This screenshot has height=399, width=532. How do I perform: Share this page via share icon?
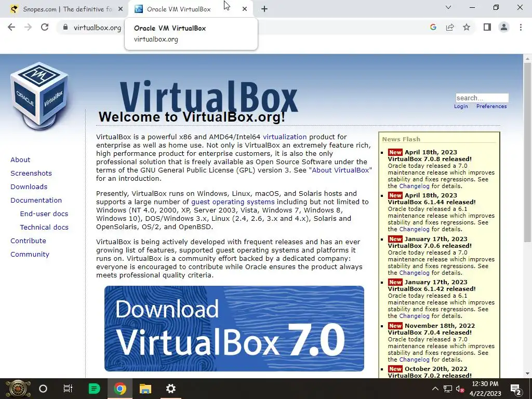pos(450,27)
